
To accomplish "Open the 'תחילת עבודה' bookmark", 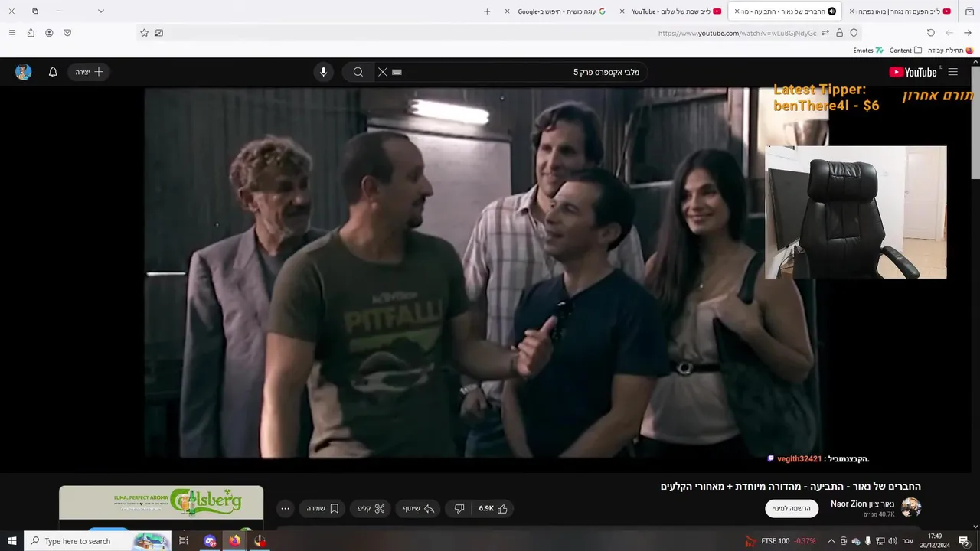I will coord(950,51).
